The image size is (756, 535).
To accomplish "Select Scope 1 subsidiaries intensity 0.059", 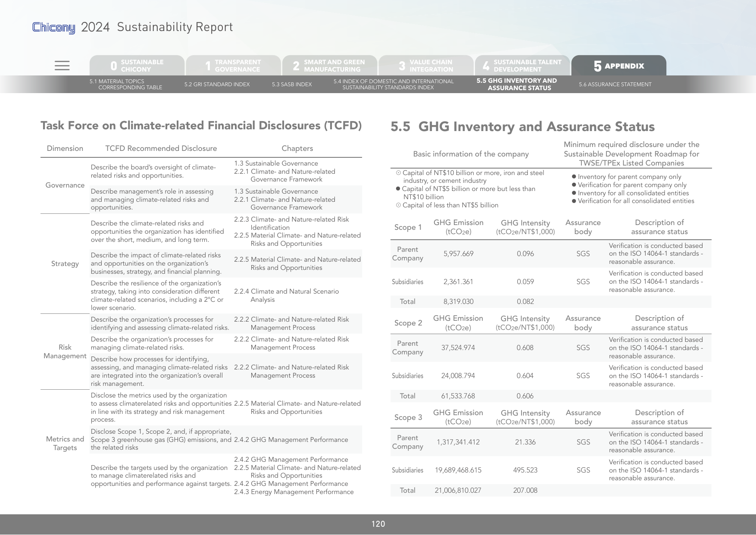I will point(525,282).
